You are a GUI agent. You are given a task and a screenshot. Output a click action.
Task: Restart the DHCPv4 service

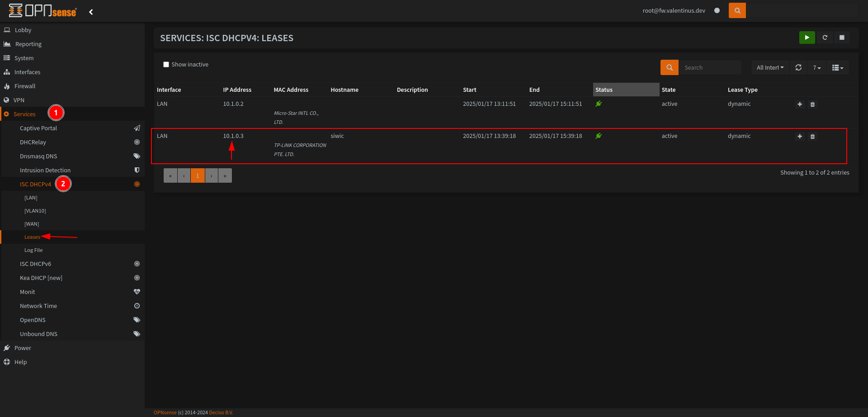pos(825,38)
